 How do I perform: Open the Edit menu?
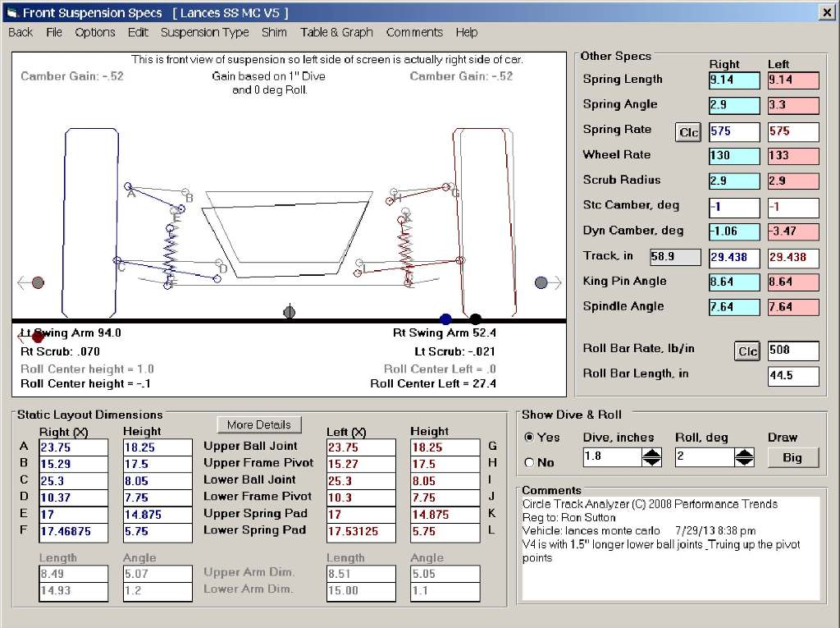[x=138, y=33]
